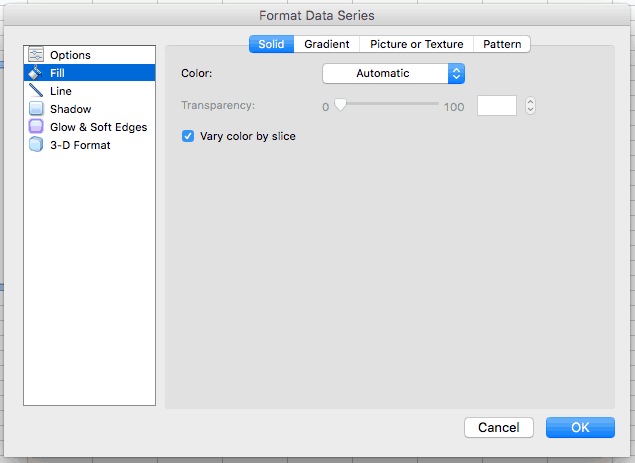Viewport: 635px width, 463px height.
Task: Click the Glow & Soft Edges icon
Action: pos(37,127)
